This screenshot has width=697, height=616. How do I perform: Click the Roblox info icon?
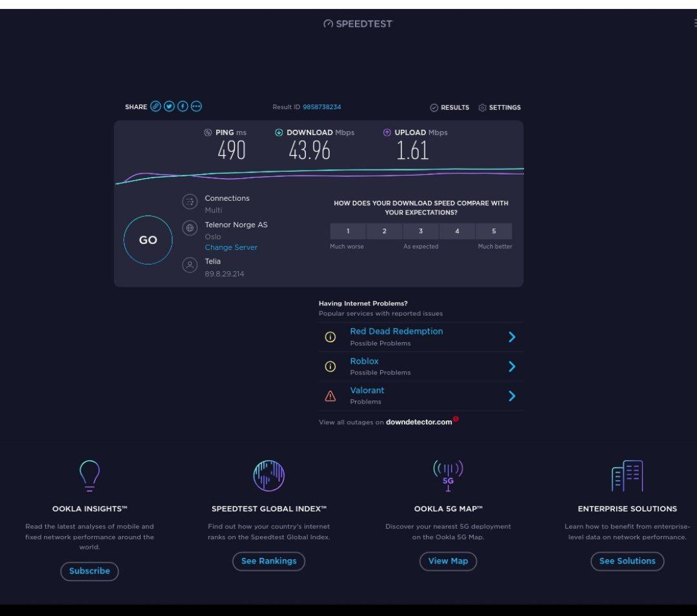(330, 367)
